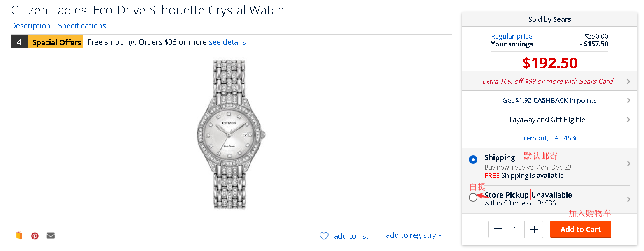Click the orange shopping bag share icon
Viewport: 644px width, 251px height.
[x=19, y=236]
